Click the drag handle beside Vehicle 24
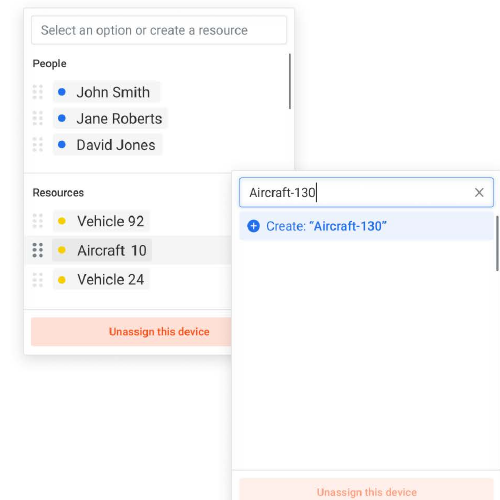Image resolution: width=500 pixels, height=500 pixels. 38,279
